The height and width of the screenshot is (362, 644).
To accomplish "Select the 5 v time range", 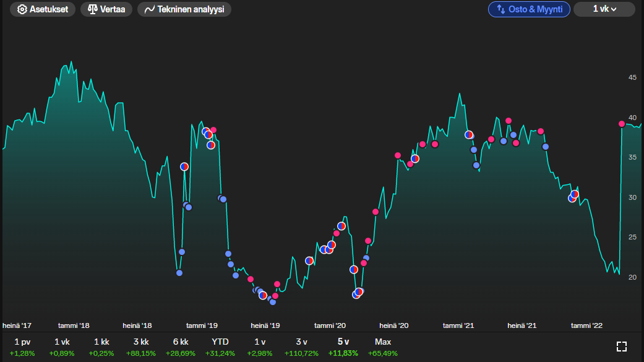I will pos(343,347).
